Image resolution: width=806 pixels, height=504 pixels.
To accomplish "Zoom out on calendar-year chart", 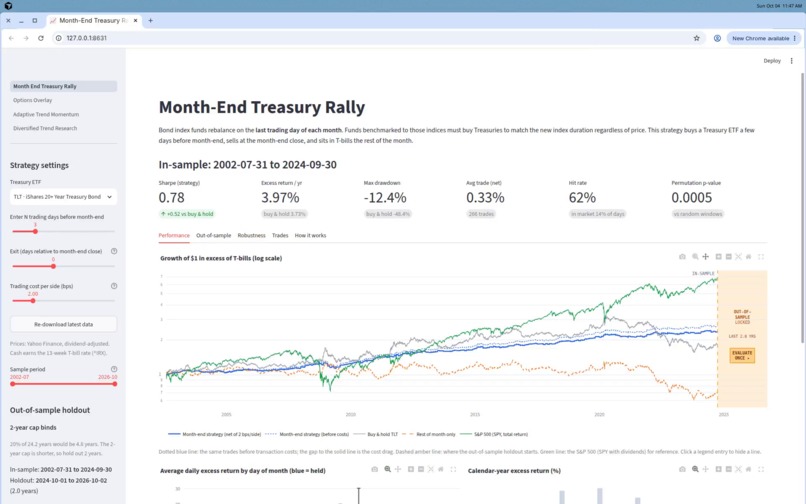I will tap(728, 469).
